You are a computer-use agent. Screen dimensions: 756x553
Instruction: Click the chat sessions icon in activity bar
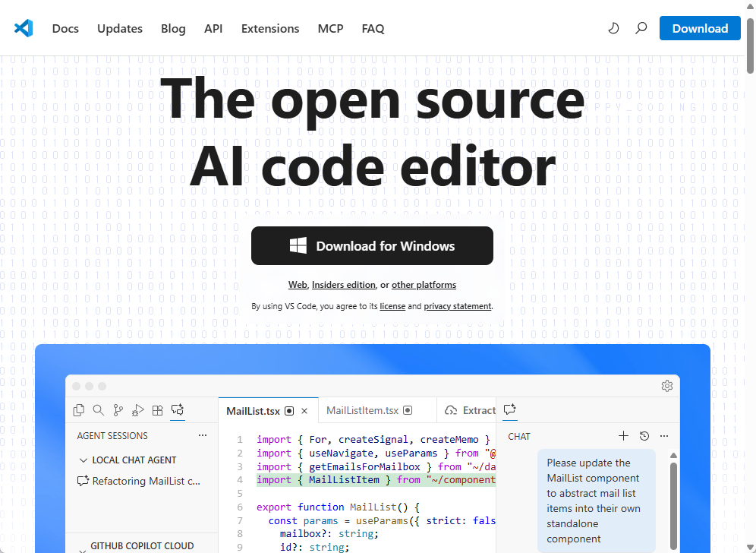(x=178, y=410)
